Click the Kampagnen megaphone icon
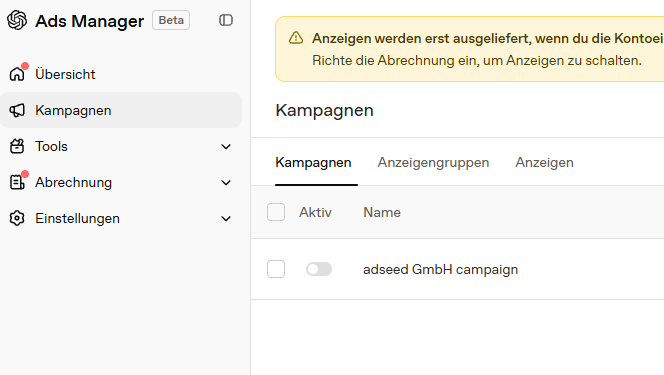This screenshot has width=664, height=375. pos(17,110)
